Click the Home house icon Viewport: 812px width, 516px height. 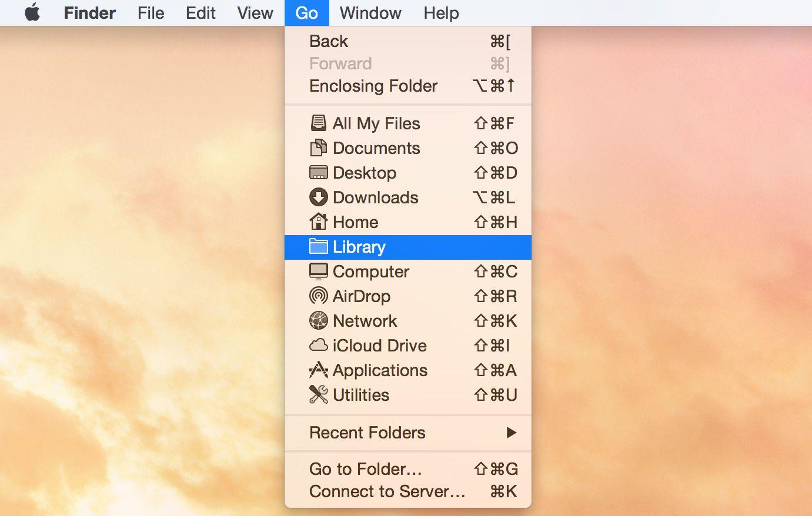point(318,222)
